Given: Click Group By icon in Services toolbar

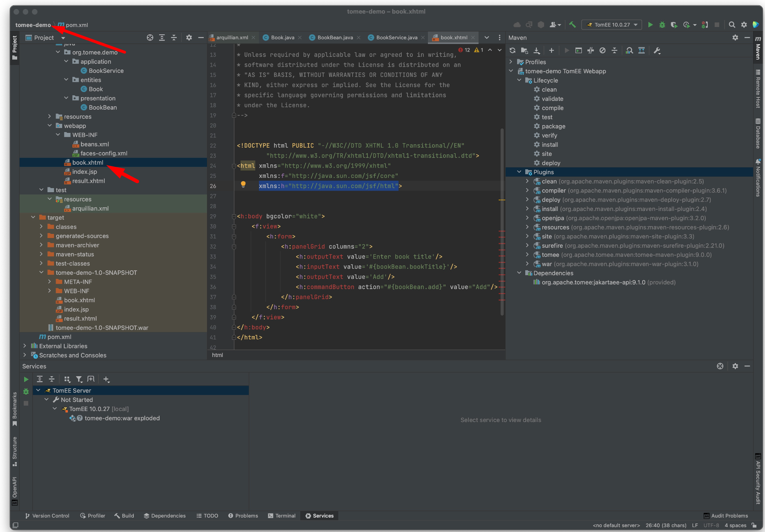Looking at the screenshot, I should point(67,379).
